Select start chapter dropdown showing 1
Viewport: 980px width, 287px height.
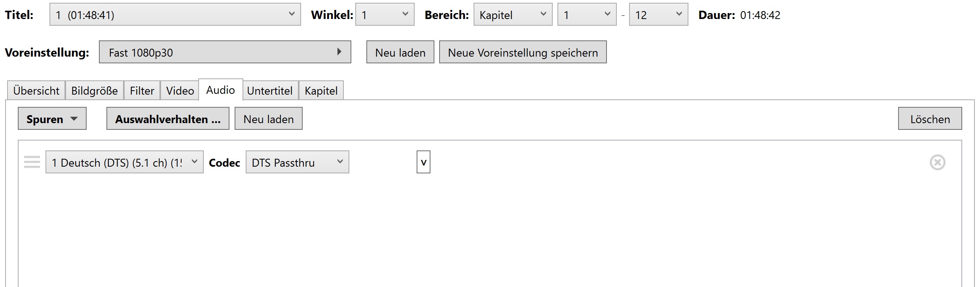click(586, 15)
